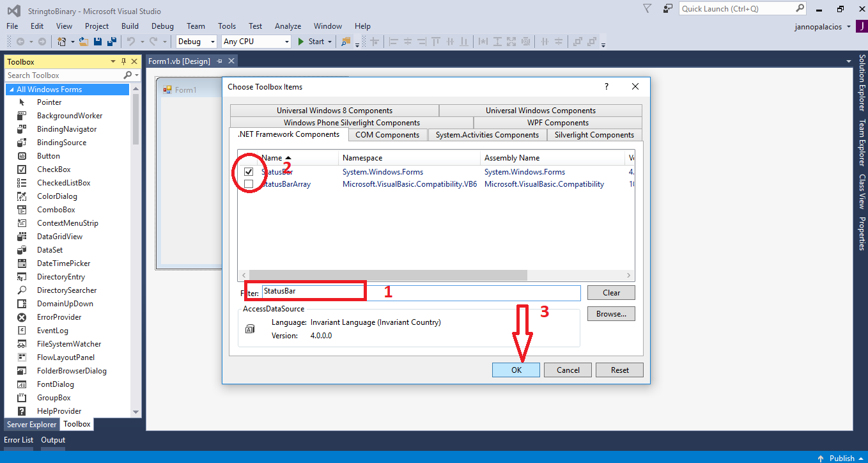The image size is (868, 463).
Task: Open the Project menu
Action: [x=97, y=26]
